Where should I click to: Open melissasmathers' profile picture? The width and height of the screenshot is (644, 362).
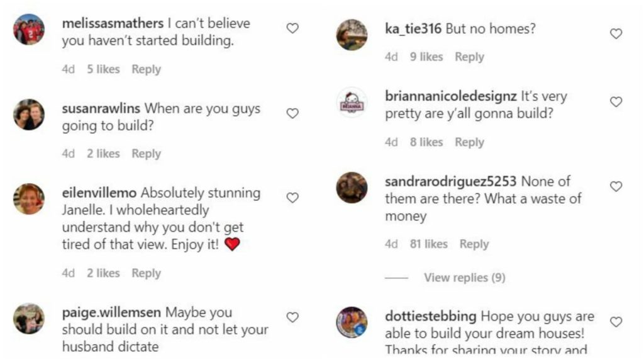coord(29,30)
